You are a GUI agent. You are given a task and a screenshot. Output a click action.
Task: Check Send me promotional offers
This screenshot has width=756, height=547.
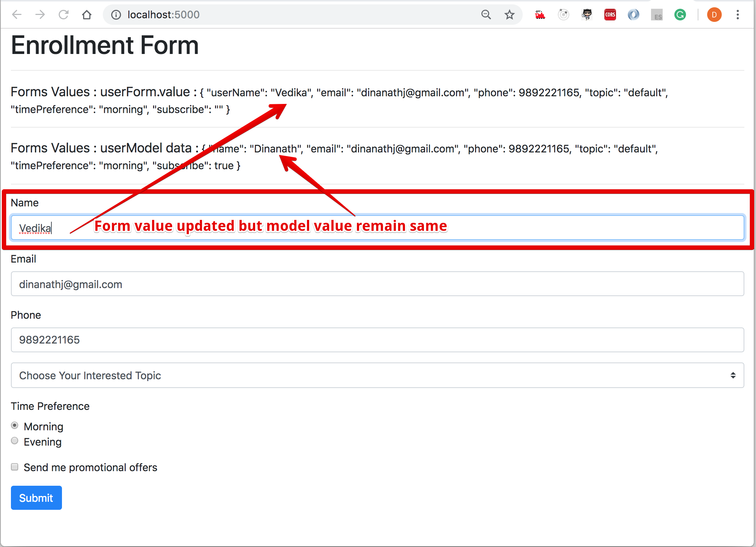(x=15, y=467)
